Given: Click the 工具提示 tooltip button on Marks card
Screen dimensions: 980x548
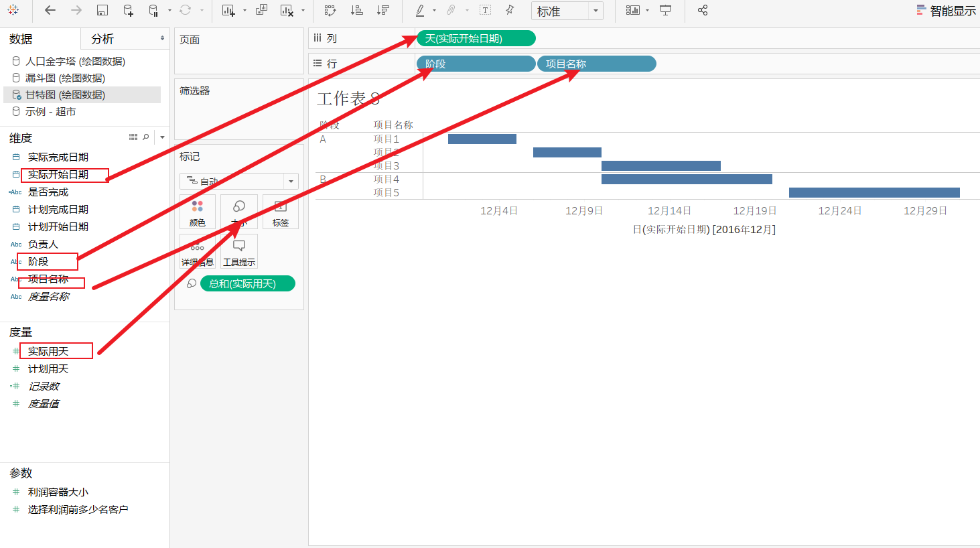Looking at the screenshot, I should (239, 251).
